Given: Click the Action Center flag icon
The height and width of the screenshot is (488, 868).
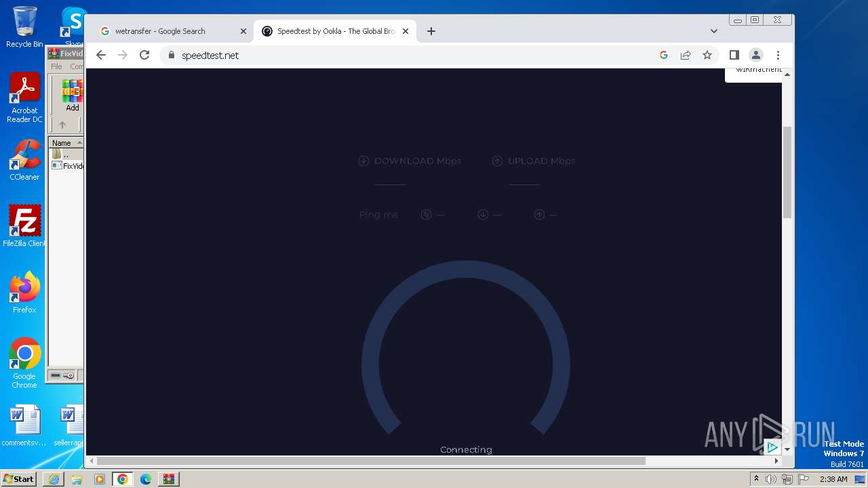Looking at the screenshot, I should pyautogui.click(x=804, y=479).
